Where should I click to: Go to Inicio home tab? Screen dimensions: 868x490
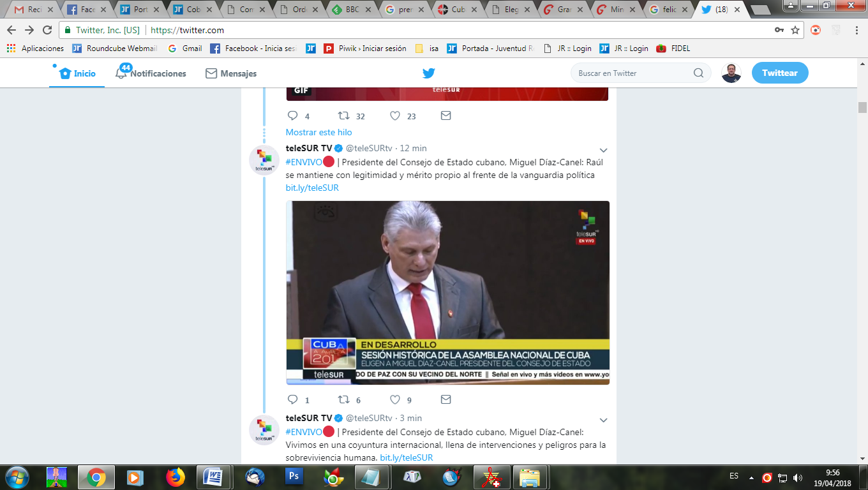pyautogui.click(x=77, y=73)
